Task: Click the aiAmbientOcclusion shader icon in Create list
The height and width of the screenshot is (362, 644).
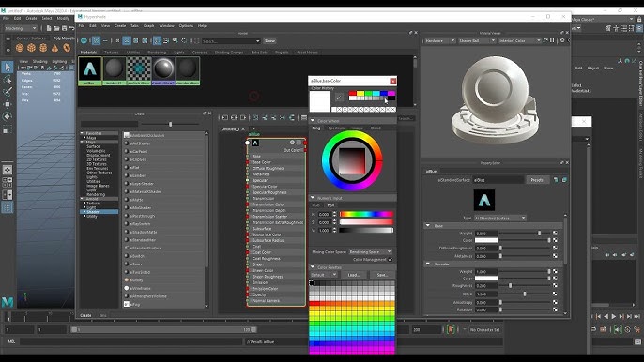Action: (127, 135)
